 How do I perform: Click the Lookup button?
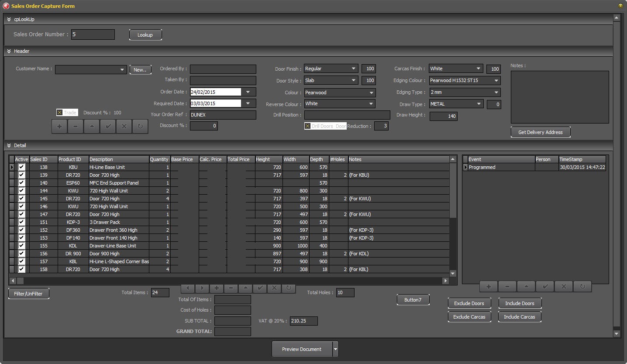(x=145, y=34)
